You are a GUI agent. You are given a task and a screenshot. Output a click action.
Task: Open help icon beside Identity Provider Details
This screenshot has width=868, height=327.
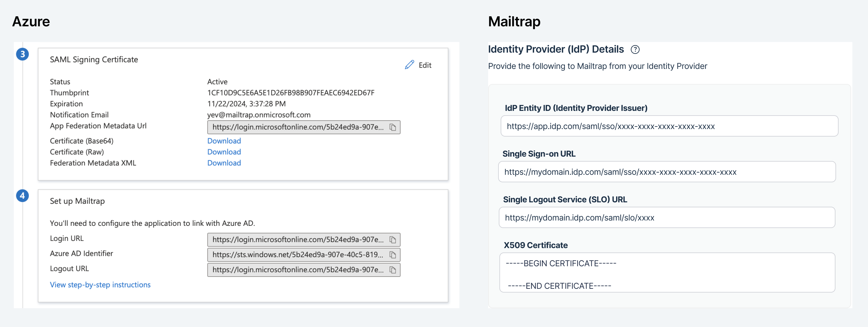pos(635,49)
